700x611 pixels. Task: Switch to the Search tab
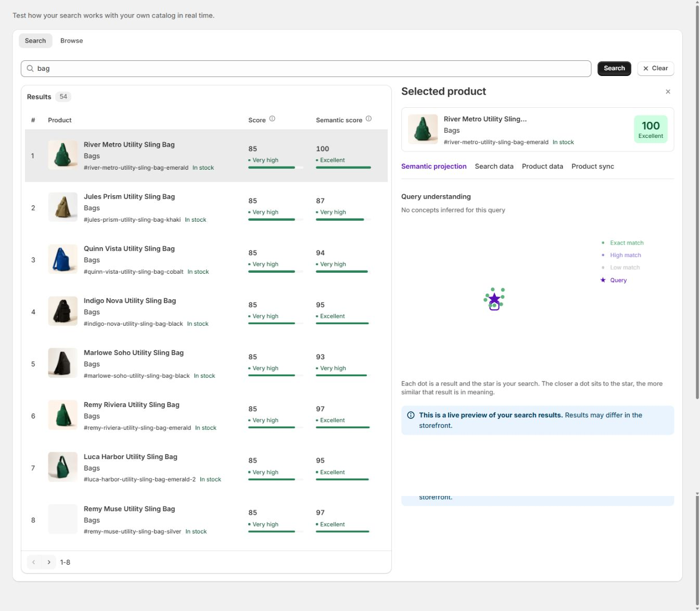click(x=35, y=41)
